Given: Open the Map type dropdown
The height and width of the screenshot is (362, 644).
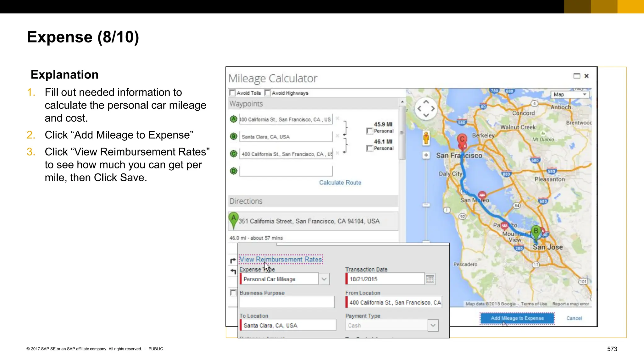Looking at the screenshot, I should pos(569,95).
